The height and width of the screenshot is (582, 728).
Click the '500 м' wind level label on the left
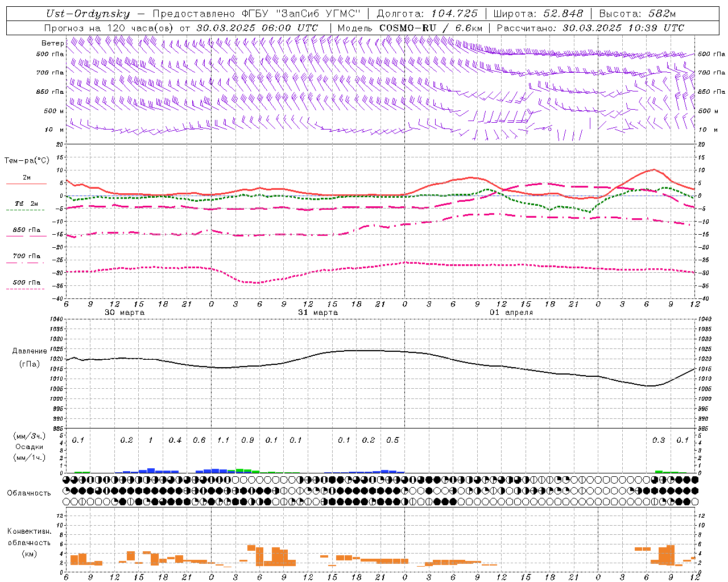[55, 111]
